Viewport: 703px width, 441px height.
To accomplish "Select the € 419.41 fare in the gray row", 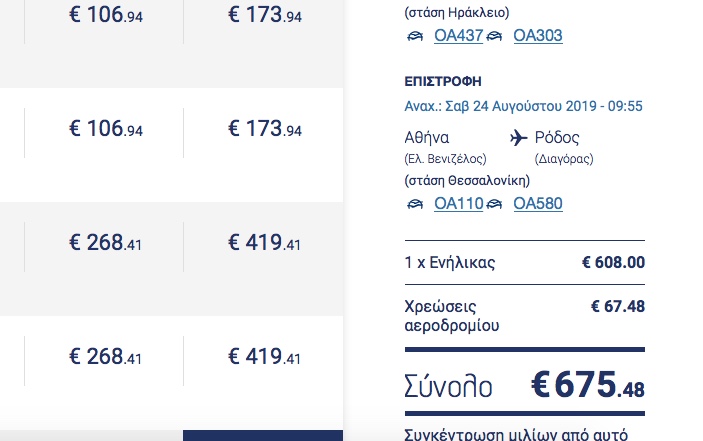I will 265,243.
